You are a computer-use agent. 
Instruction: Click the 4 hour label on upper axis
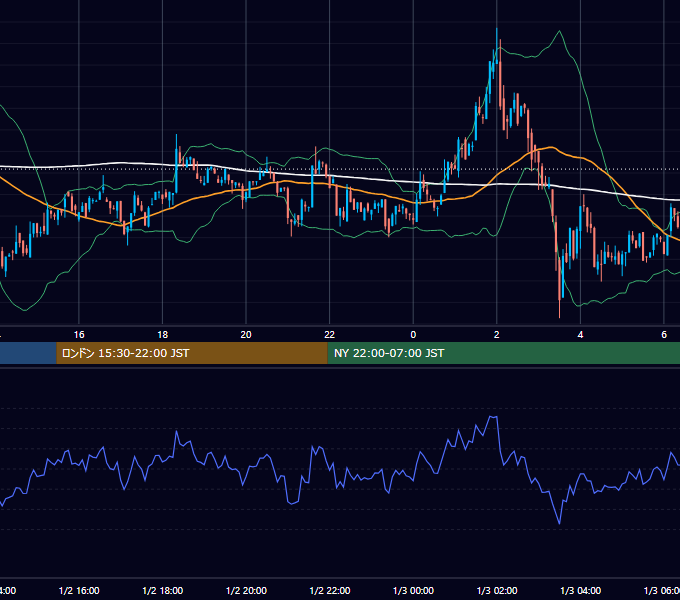click(580, 334)
